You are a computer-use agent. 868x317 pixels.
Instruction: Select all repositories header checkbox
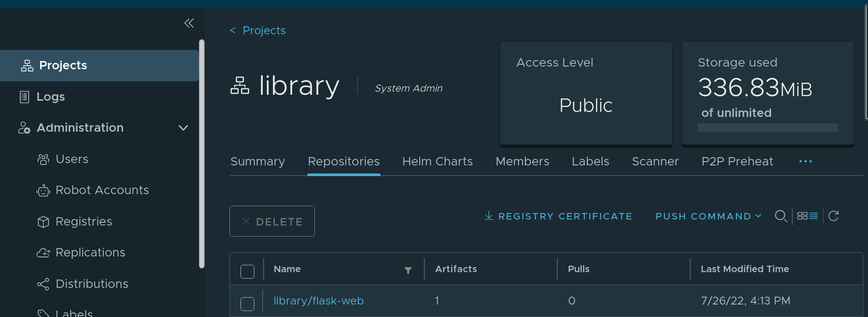click(x=247, y=272)
